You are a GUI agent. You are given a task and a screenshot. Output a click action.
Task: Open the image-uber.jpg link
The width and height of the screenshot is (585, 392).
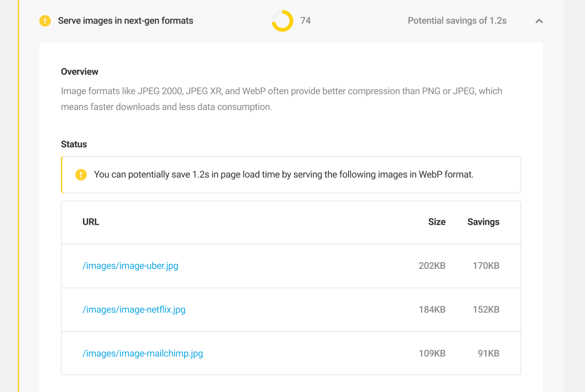[130, 265]
